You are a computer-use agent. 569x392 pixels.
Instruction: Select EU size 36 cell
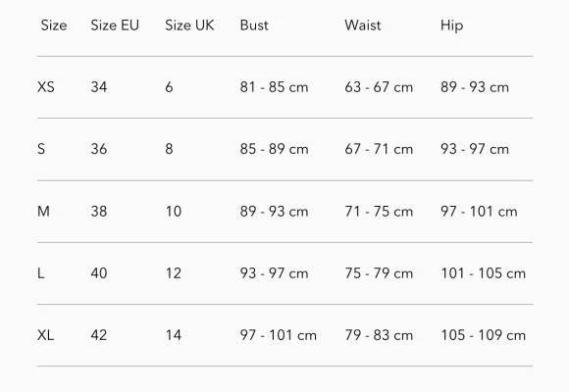pyautogui.click(x=99, y=149)
